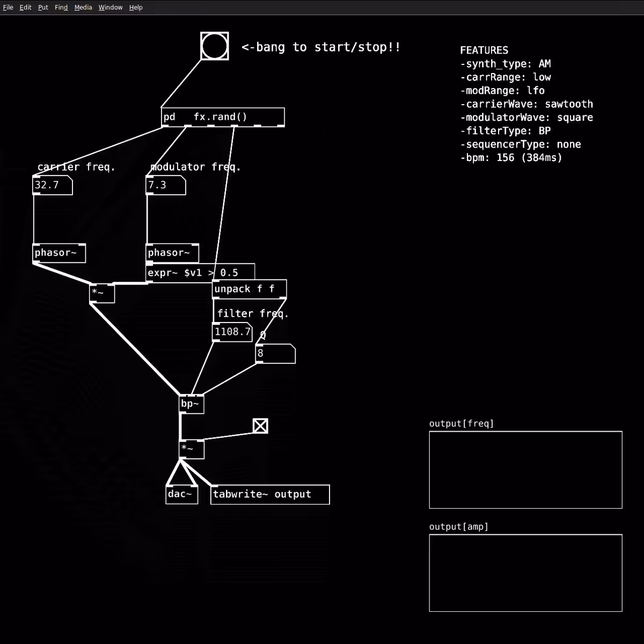Select the *~ multiplier above dac~
The image size is (644, 644).
click(192, 449)
